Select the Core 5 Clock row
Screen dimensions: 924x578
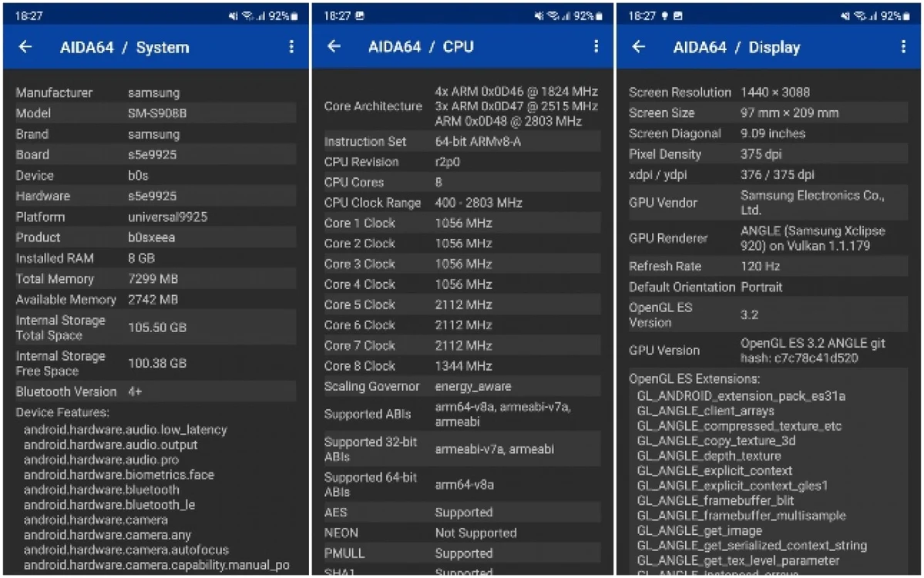coord(462,304)
